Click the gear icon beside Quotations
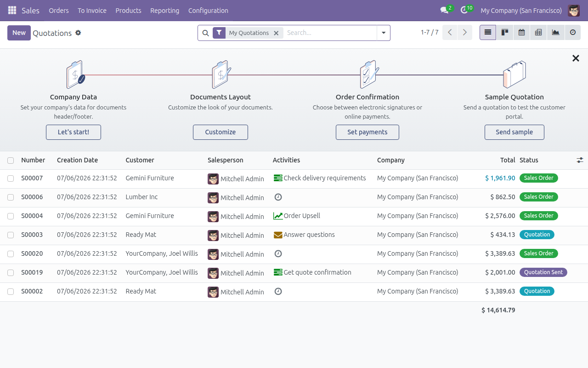This screenshot has width=588, height=368. (x=78, y=33)
